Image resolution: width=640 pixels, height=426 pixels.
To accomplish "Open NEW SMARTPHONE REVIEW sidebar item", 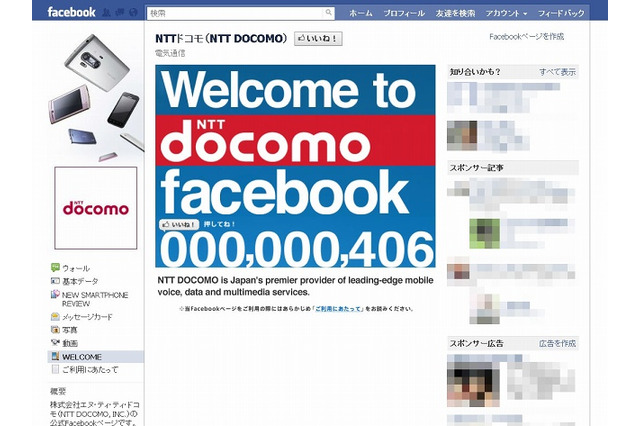I will pos(95,299).
